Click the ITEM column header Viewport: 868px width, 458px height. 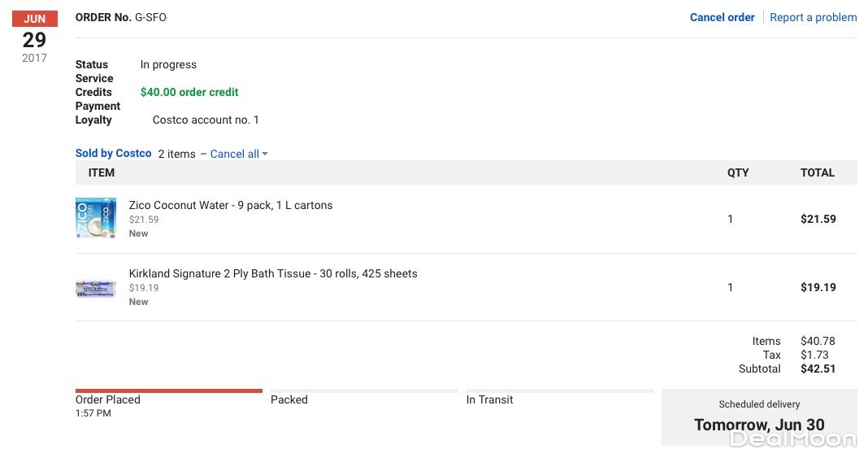click(x=102, y=172)
